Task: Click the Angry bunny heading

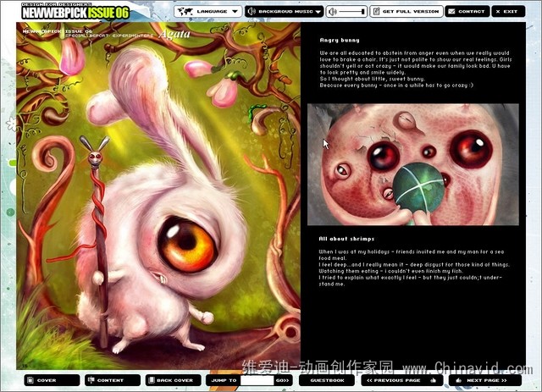Action: (x=340, y=40)
